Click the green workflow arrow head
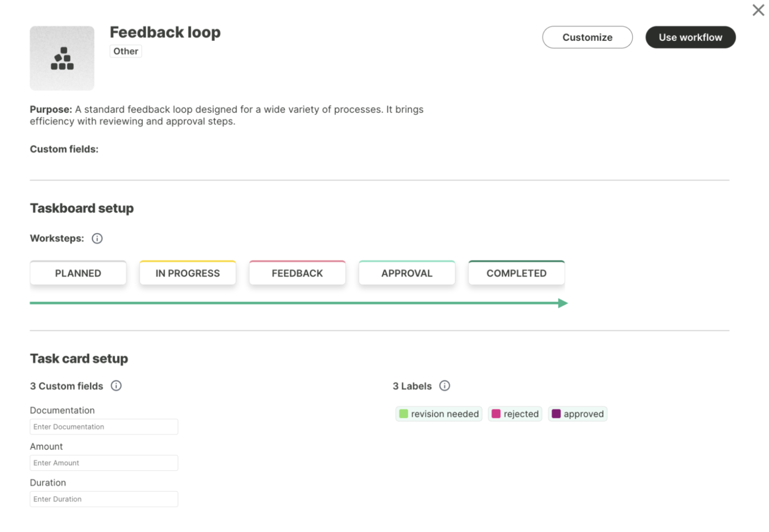 (x=563, y=303)
